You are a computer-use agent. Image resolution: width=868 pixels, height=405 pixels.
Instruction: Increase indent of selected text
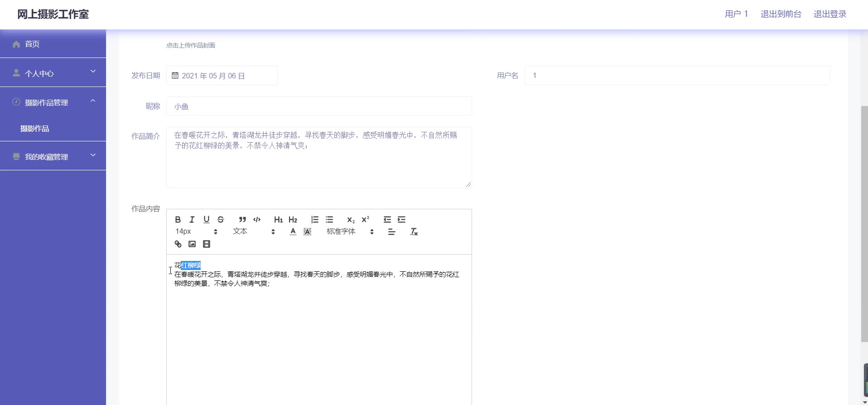[x=401, y=220]
